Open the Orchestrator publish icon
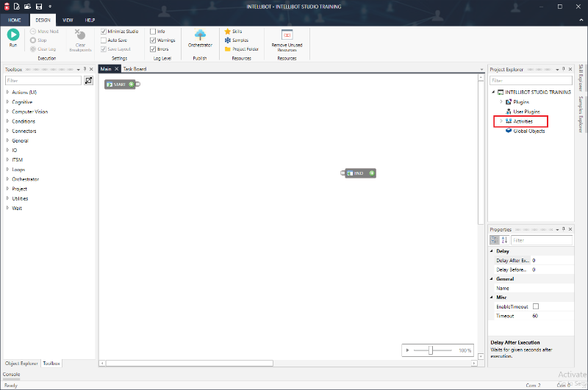588x390 pixels. (x=200, y=35)
